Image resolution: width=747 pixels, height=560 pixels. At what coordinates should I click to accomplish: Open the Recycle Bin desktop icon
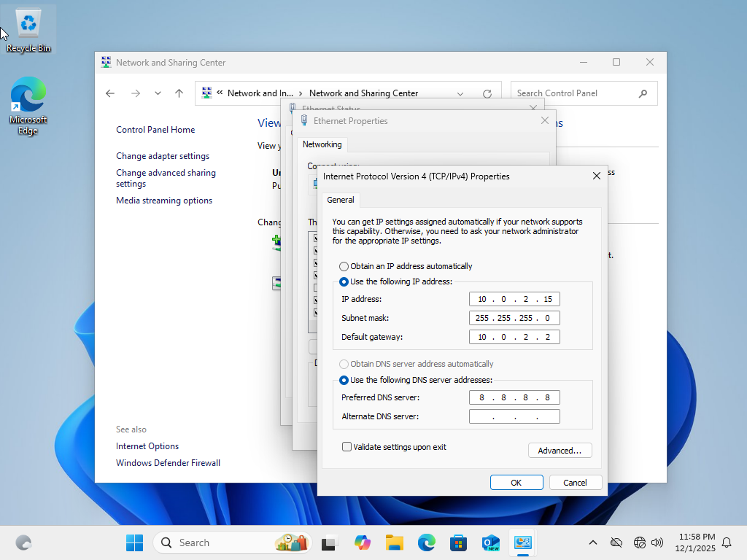coord(28,29)
